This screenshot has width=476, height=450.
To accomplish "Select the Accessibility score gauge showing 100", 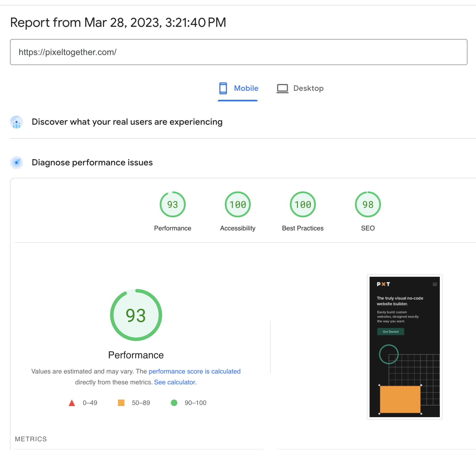I will point(237,204).
